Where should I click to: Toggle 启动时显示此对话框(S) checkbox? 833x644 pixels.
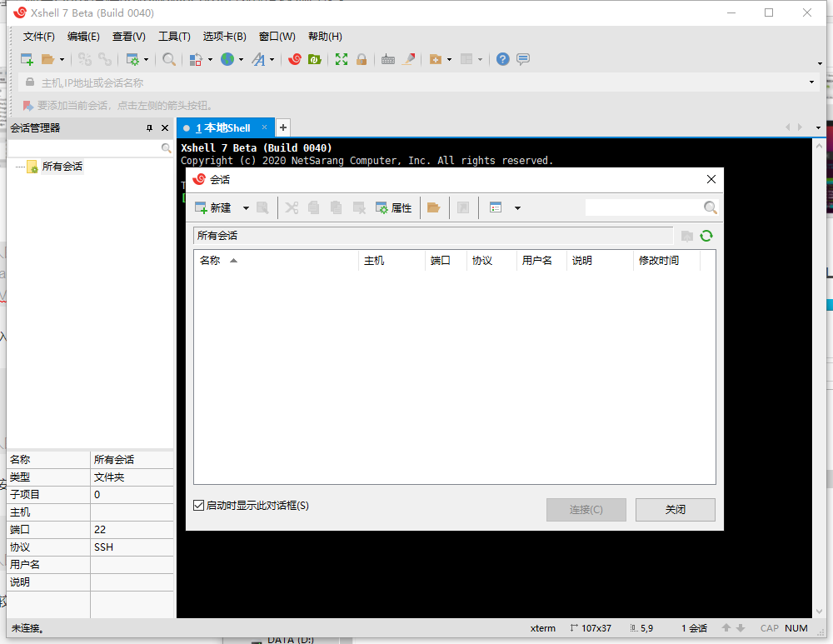tap(199, 506)
